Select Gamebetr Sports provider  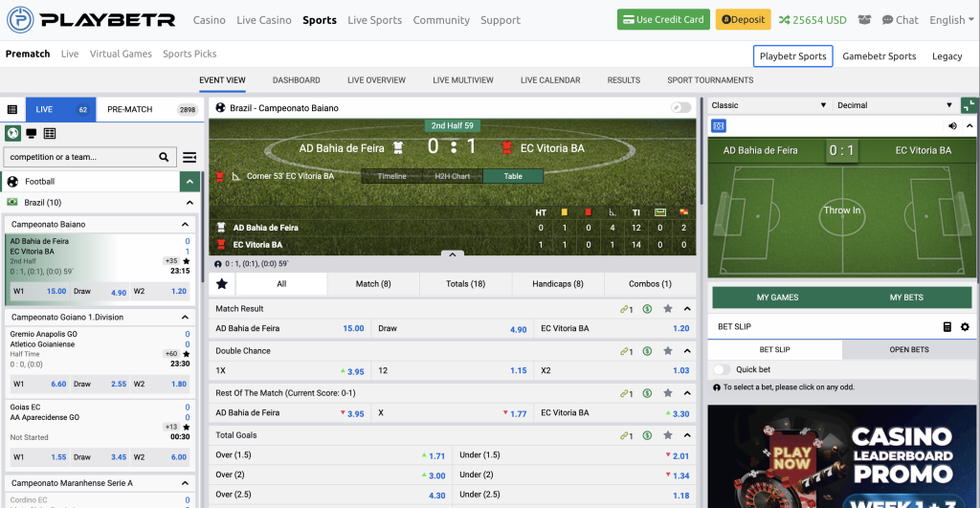point(880,56)
